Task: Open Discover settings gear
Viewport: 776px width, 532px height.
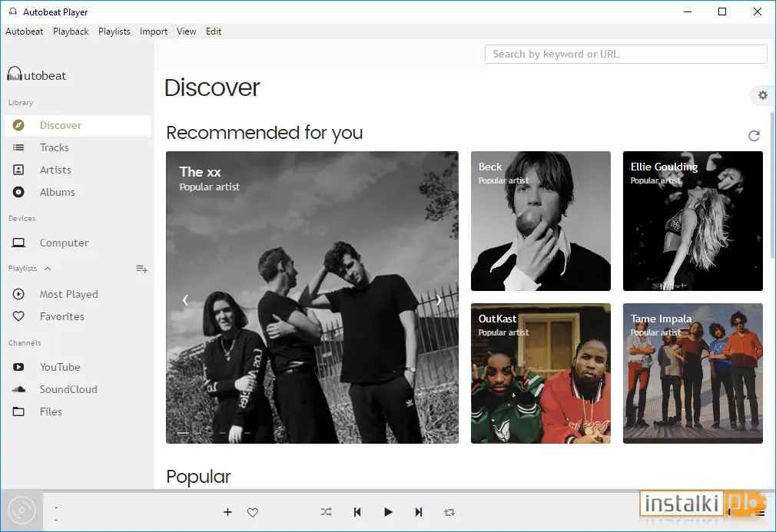Action: point(763,95)
